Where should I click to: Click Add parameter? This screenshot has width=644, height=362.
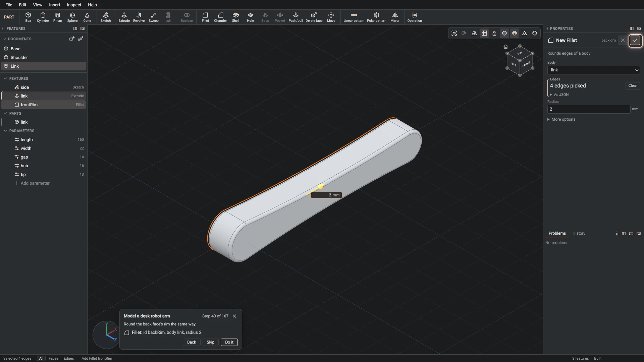coord(32,183)
